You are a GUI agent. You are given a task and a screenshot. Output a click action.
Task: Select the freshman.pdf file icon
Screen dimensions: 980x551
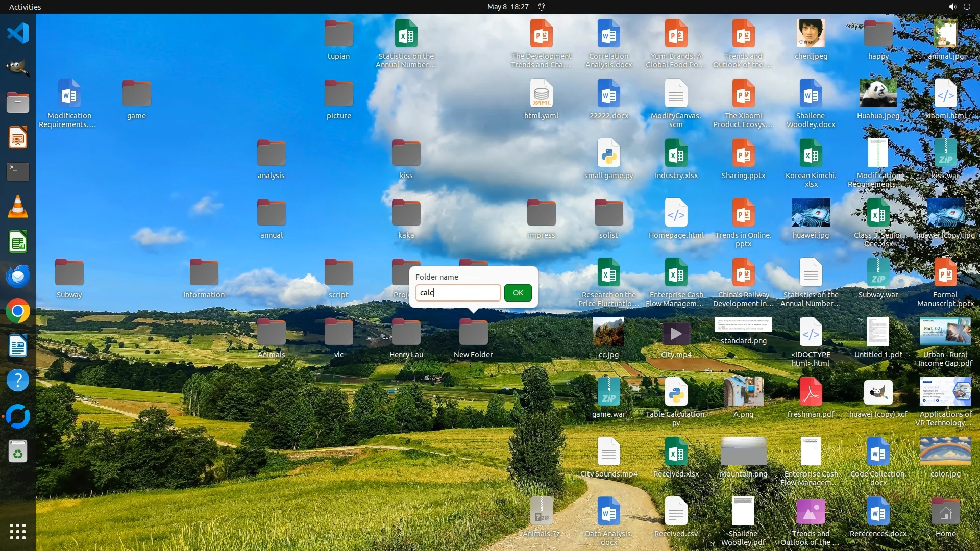coord(811,392)
